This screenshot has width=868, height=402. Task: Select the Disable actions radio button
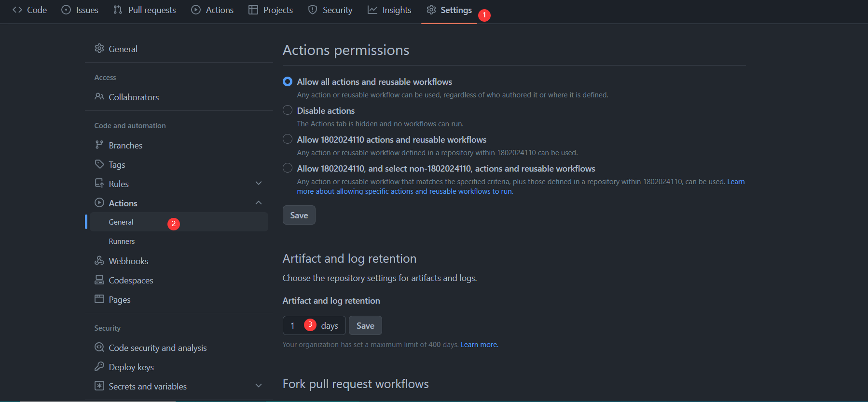[x=288, y=110]
